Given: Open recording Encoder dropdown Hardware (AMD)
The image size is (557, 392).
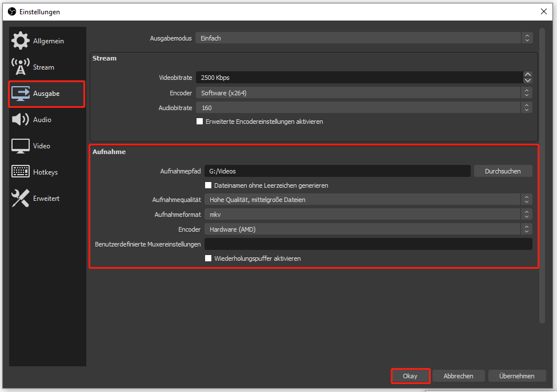Looking at the screenshot, I should click(368, 229).
